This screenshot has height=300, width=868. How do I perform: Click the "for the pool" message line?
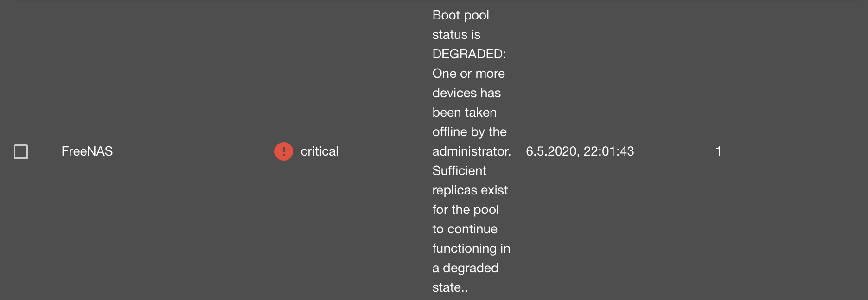466,210
